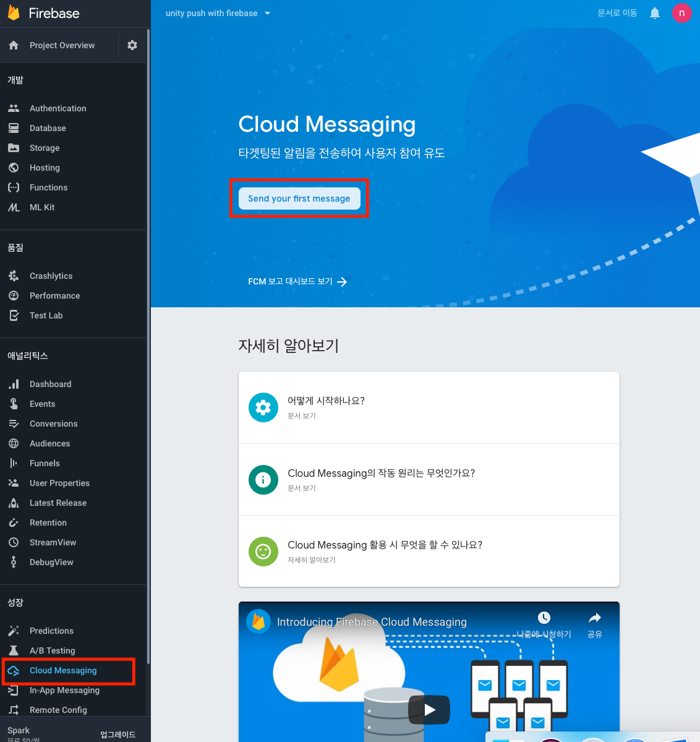This screenshot has height=742, width=700.
Task: Click the Remote Config icon
Action: point(14,710)
